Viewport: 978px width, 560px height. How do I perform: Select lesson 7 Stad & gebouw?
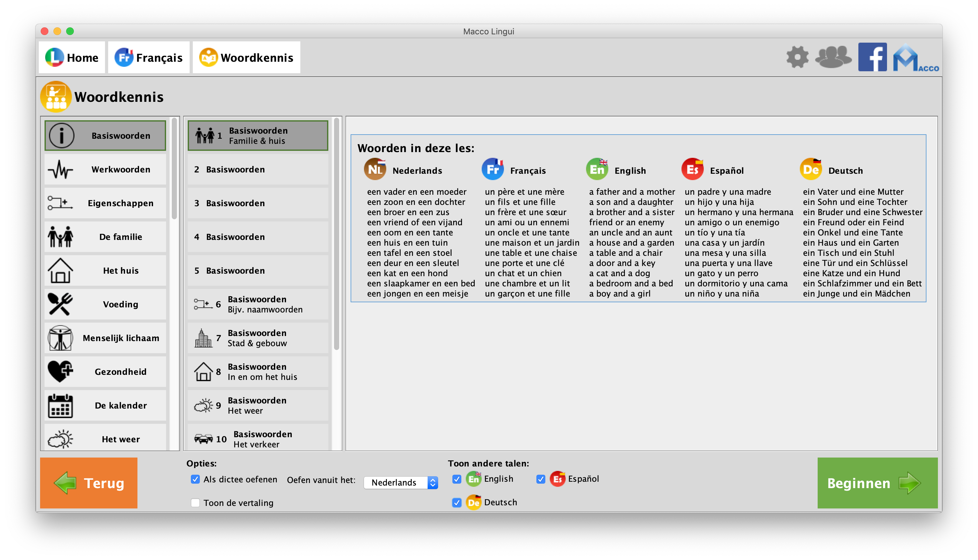coord(258,338)
